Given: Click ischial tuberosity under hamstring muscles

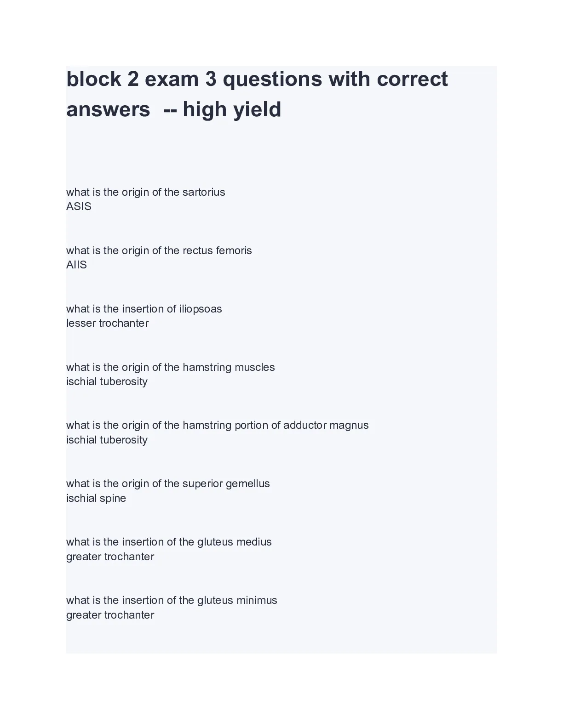Looking at the screenshot, I should click(107, 381).
